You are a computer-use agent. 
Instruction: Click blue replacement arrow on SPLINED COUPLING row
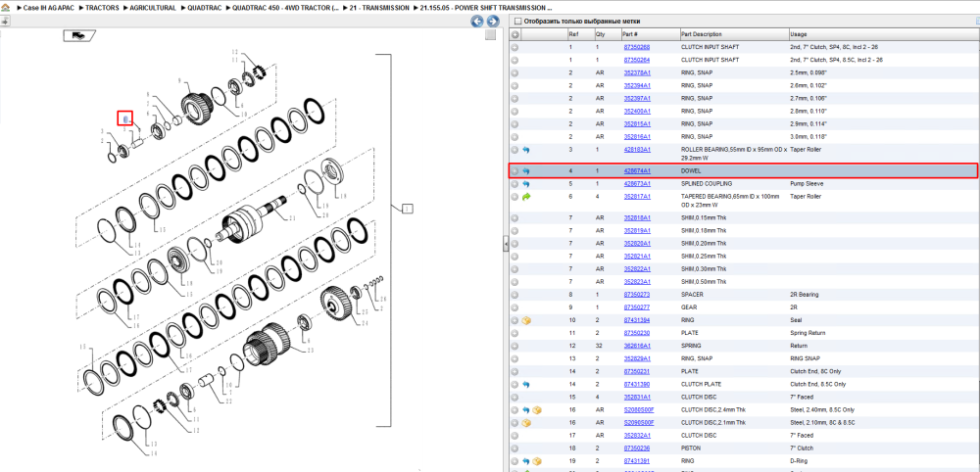(526, 184)
